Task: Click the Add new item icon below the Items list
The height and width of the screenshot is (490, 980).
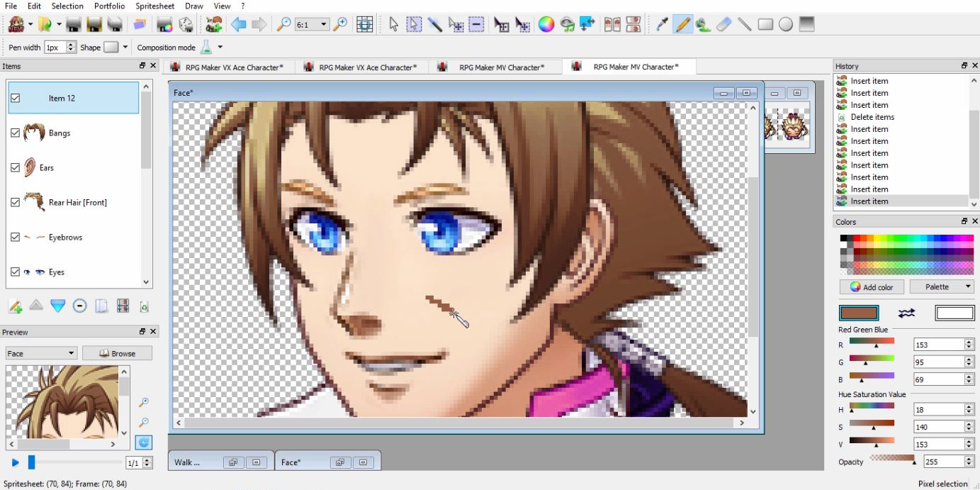Action: tap(15, 306)
